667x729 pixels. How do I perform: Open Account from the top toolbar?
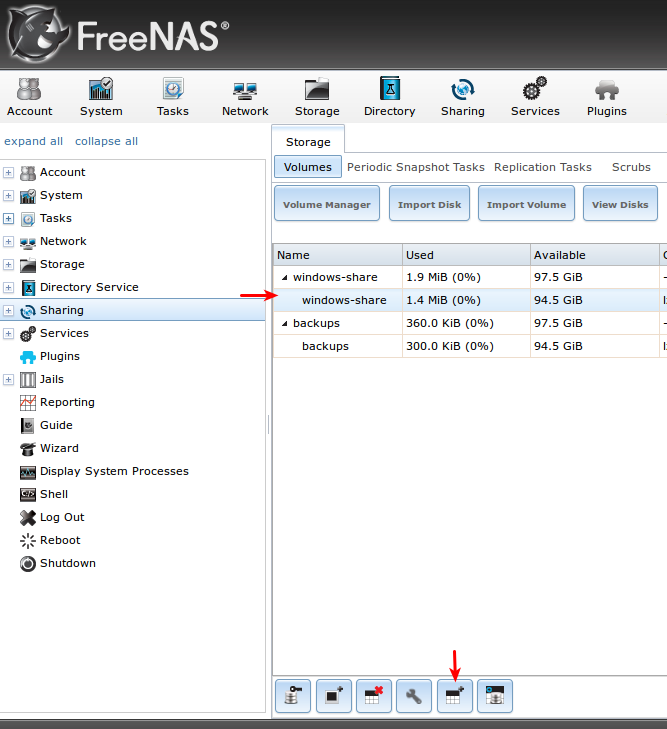(x=29, y=97)
